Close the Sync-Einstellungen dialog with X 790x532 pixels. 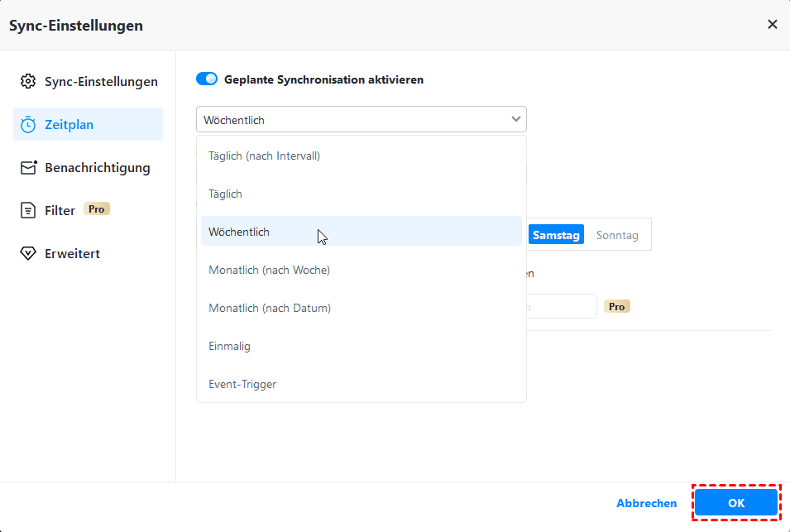tap(773, 25)
